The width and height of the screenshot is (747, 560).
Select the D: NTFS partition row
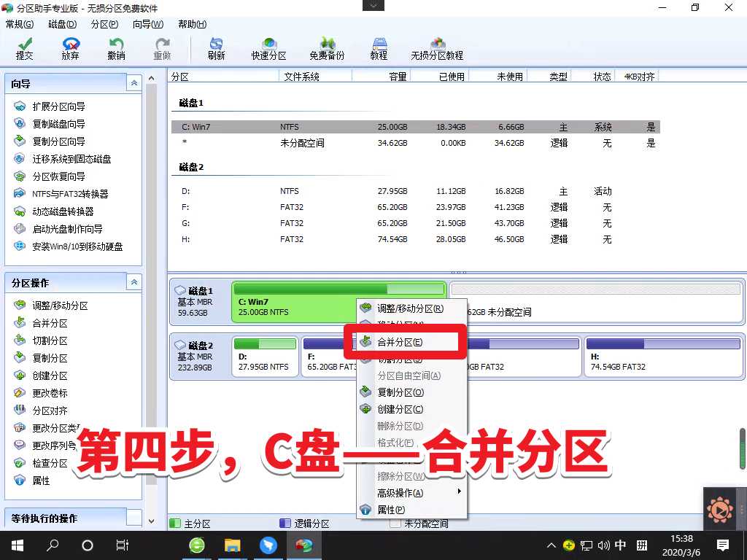tap(415, 191)
